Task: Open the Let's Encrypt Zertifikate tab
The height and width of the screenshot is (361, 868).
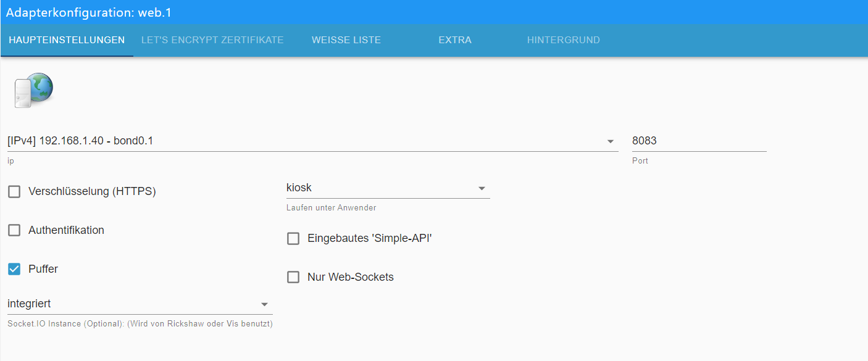Action: [x=212, y=40]
